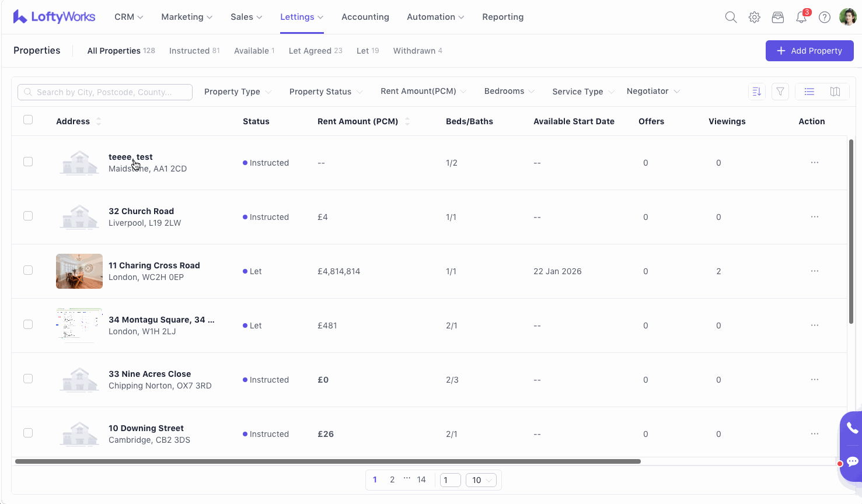Open the page size dropdown showing 10

481,480
